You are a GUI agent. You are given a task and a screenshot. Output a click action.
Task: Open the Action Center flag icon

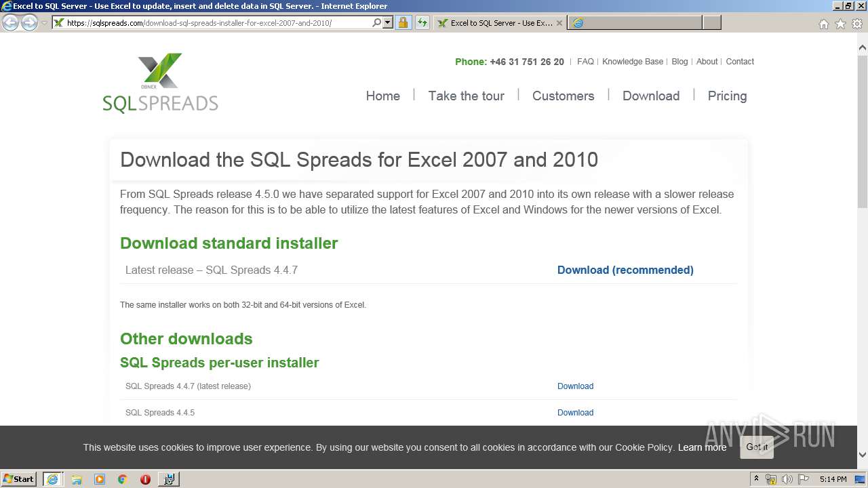pyautogui.click(x=804, y=479)
